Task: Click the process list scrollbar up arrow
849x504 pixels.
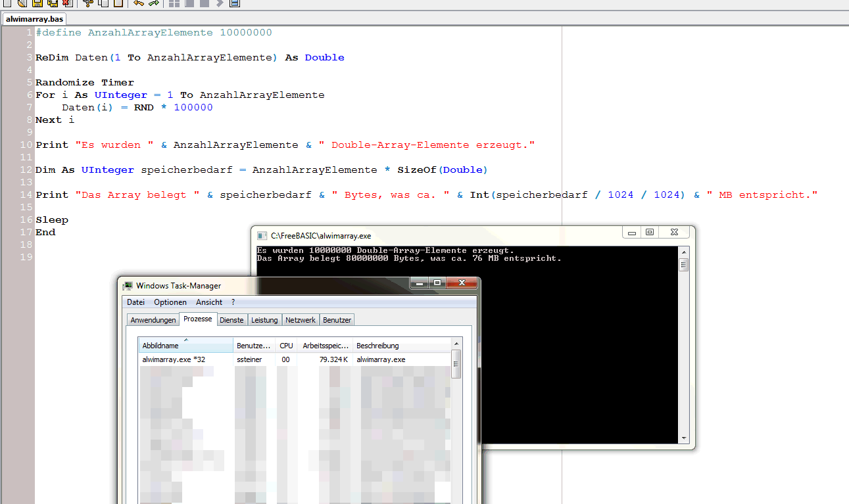Action: (x=456, y=343)
